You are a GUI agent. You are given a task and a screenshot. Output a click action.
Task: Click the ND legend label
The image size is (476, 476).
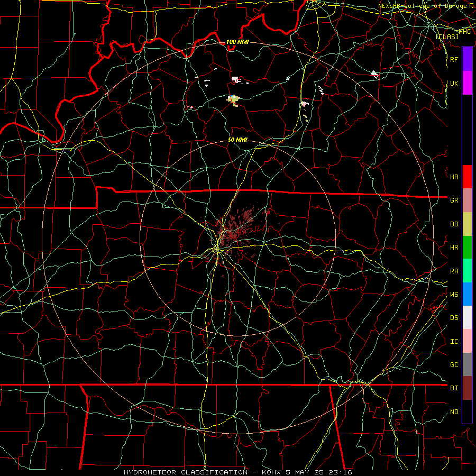pos(454,412)
